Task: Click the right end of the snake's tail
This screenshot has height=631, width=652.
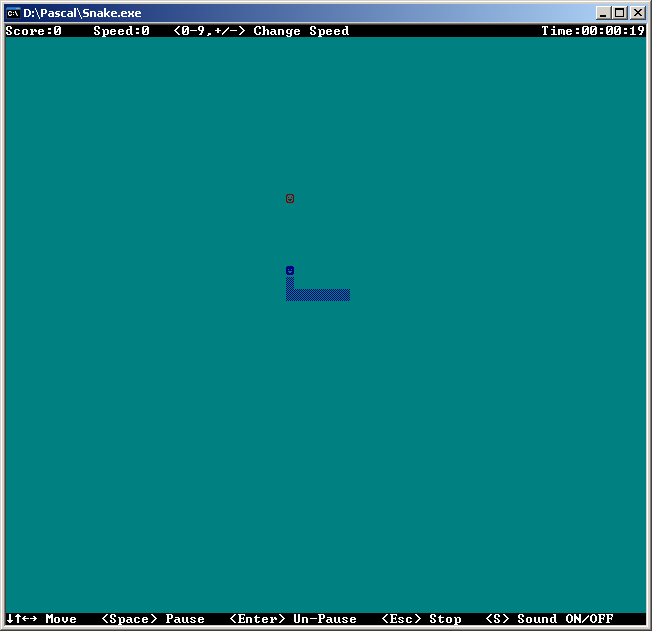Action: pyautogui.click(x=346, y=295)
